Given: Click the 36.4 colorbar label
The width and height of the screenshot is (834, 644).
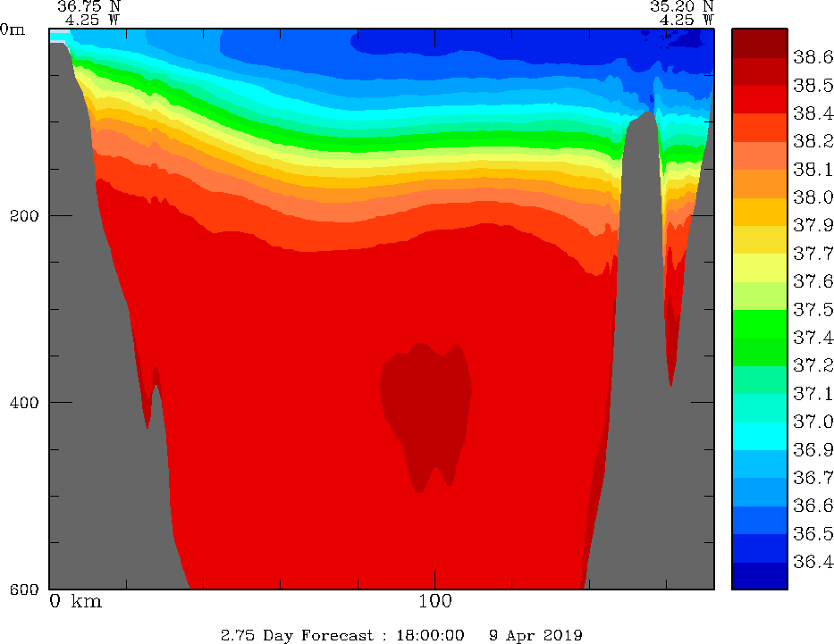Looking at the screenshot, I should [813, 562].
